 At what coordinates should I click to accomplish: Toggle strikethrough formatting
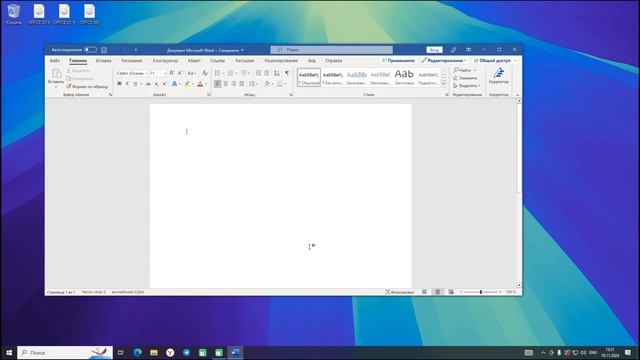tap(148, 84)
